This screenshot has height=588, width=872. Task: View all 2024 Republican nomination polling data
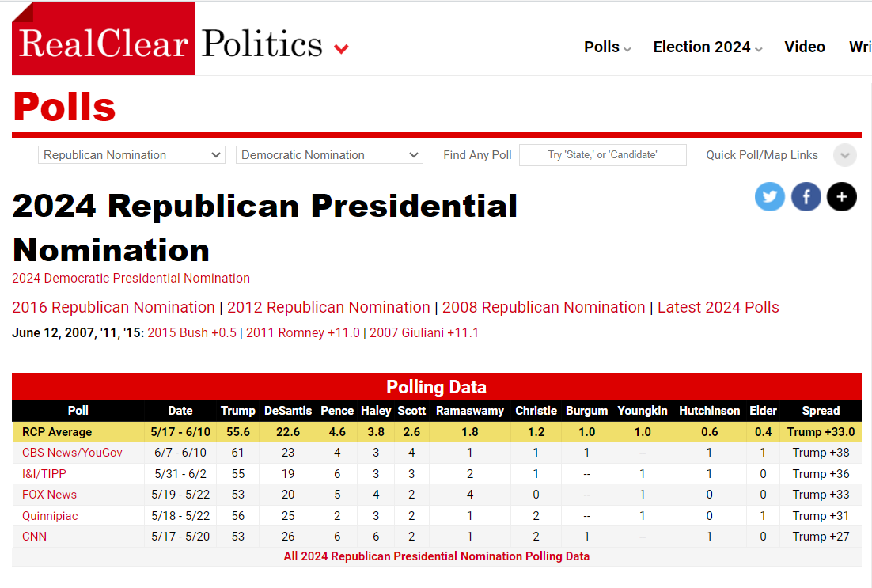[x=436, y=556]
